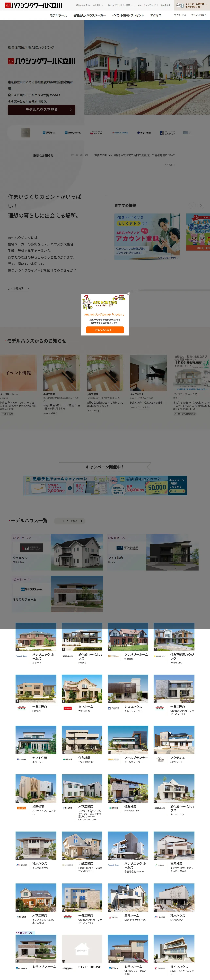This screenshot has width=210, height=980.
Task: Click the ヤマト住建 logo in maker strip
Action: tap(144, 133)
